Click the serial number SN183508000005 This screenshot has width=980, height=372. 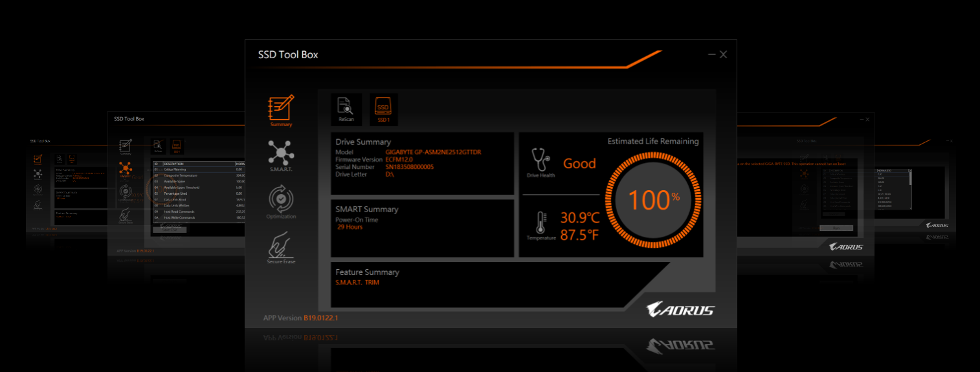pos(409,167)
